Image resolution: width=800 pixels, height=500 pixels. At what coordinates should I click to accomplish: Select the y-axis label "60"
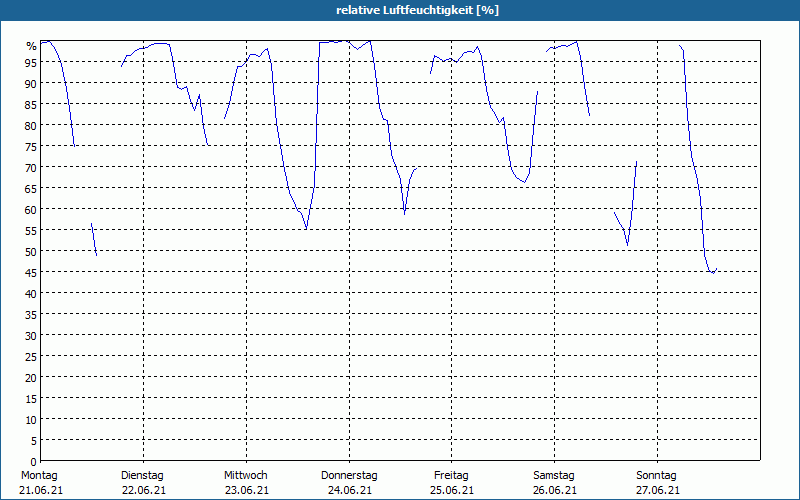click(31, 210)
